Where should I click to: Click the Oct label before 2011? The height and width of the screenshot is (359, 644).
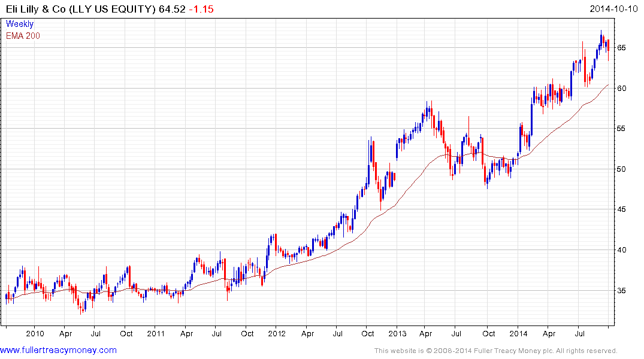pyautogui.click(x=126, y=333)
